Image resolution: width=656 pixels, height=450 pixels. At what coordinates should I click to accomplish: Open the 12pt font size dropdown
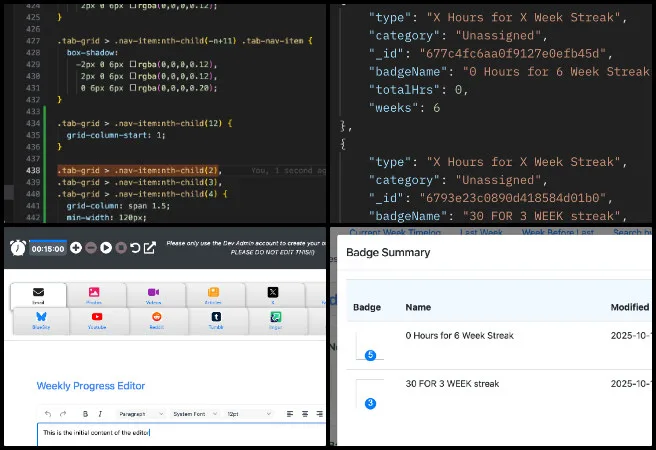244,413
